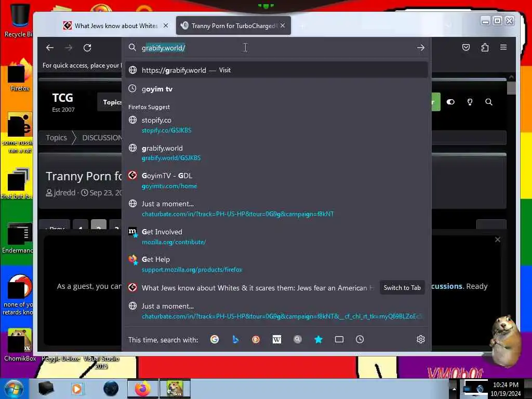
Task: Click the Go arrow in the address bar
Action: click(x=421, y=47)
